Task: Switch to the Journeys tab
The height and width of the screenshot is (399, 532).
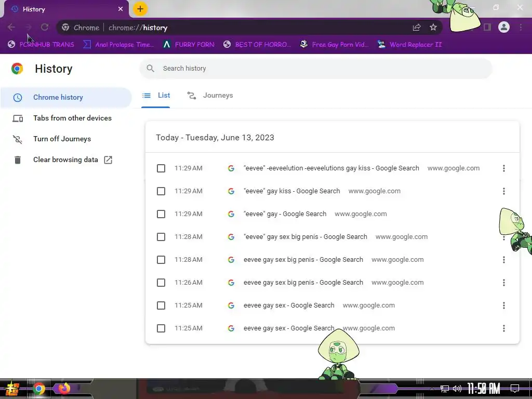Action: click(x=210, y=96)
